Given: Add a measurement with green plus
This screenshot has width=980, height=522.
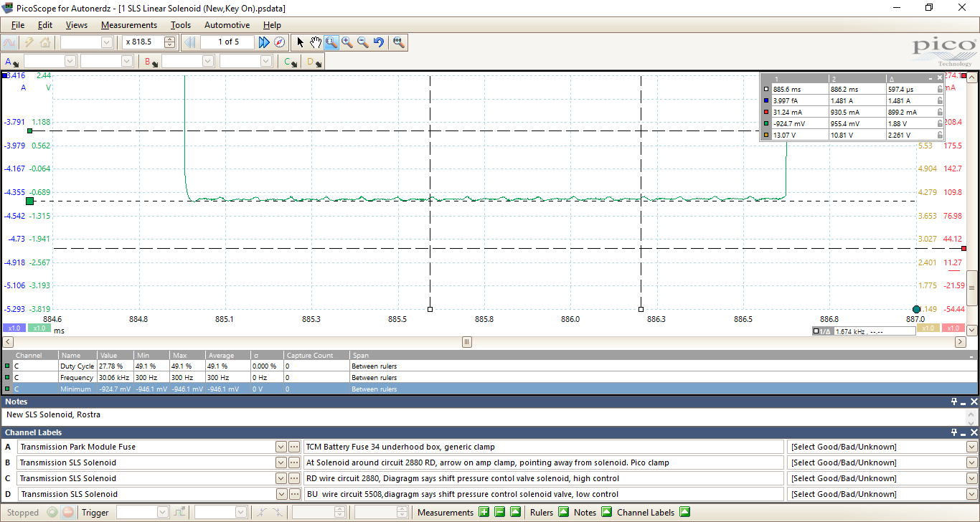Looking at the screenshot, I should pos(484,512).
